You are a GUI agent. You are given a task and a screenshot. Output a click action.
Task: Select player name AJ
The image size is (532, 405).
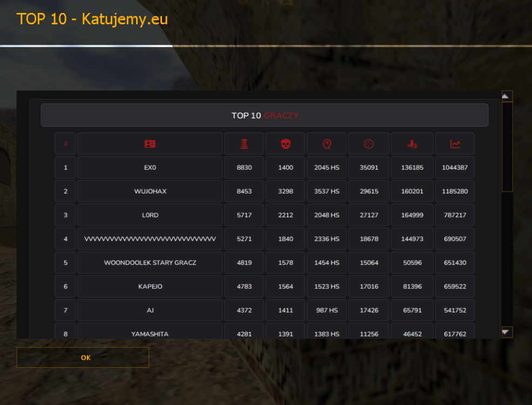pyautogui.click(x=150, y=310)
